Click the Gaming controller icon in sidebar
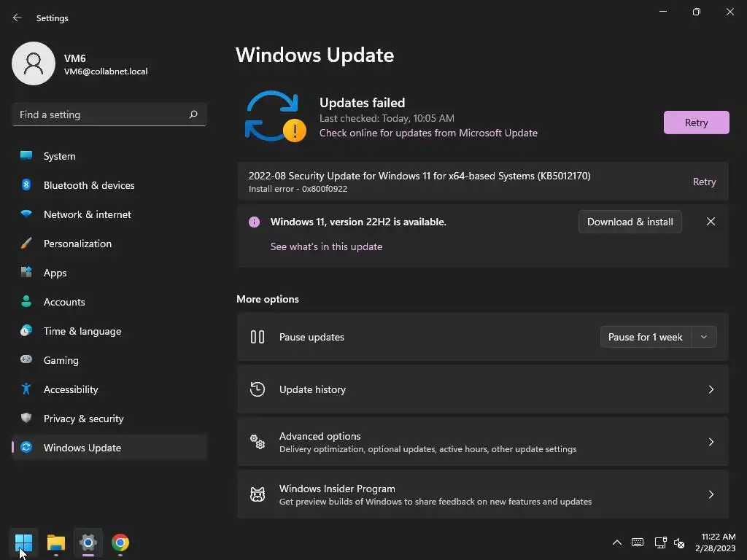Image resolution: width=747 pixels, height=560 pixels. coord(26,359)
